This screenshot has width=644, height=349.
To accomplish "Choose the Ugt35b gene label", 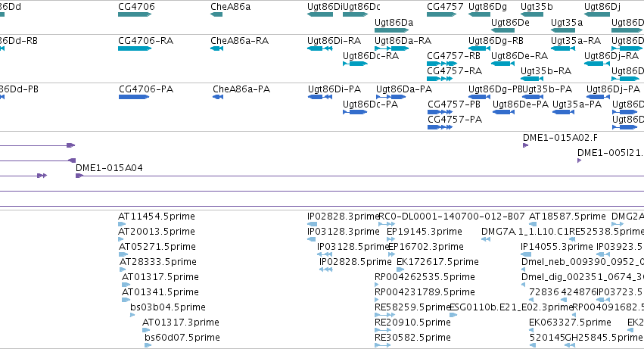I will pos(537,7).
